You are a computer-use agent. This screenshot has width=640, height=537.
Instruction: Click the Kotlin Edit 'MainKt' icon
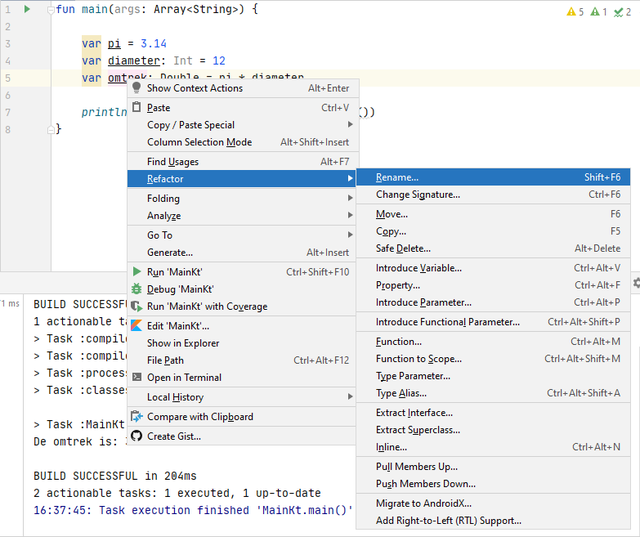click(137, 325)
